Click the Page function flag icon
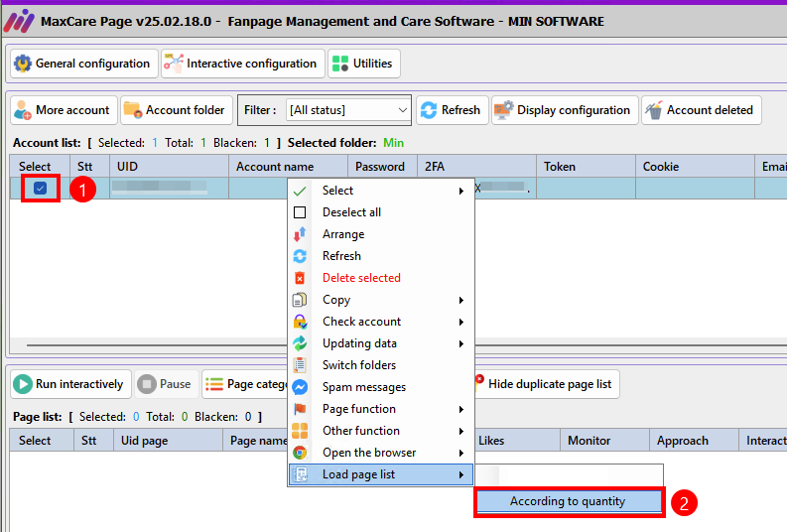Image resolution: width=787 pixels, height=532 pixels. [x=300, y=409]
